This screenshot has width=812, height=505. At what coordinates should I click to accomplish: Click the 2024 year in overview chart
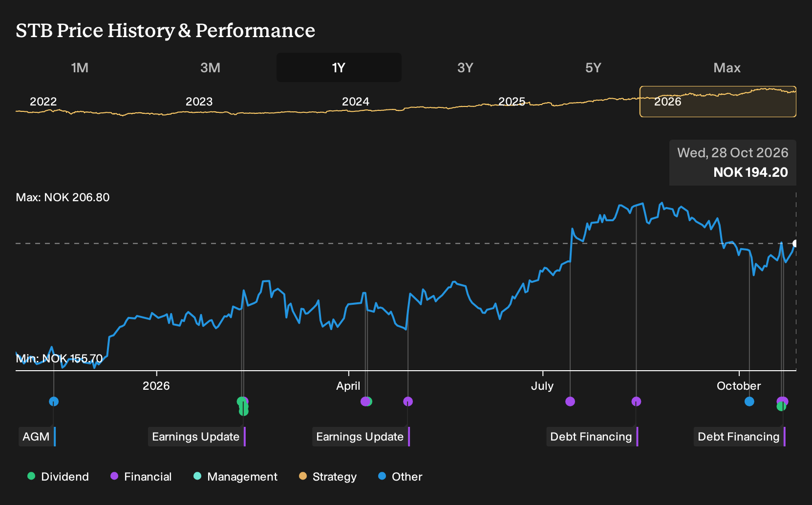click(x=356, y=102)
